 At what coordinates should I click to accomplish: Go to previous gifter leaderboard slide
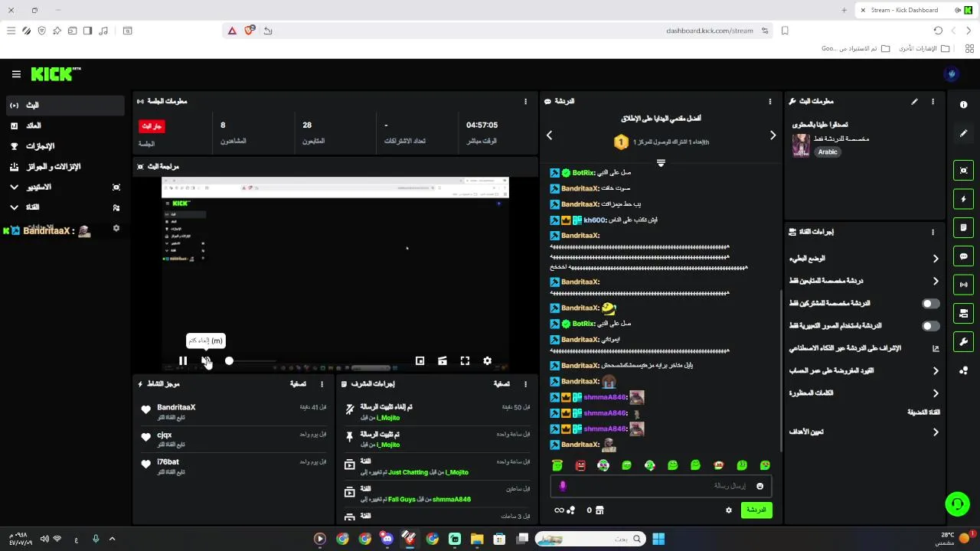tap(549, 135)
